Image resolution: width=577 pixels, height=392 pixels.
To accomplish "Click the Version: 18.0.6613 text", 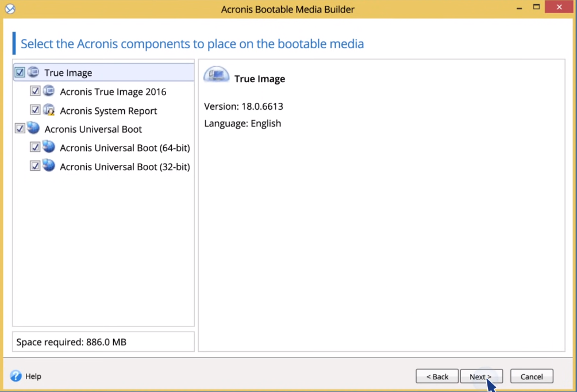I will coord(244,106).
